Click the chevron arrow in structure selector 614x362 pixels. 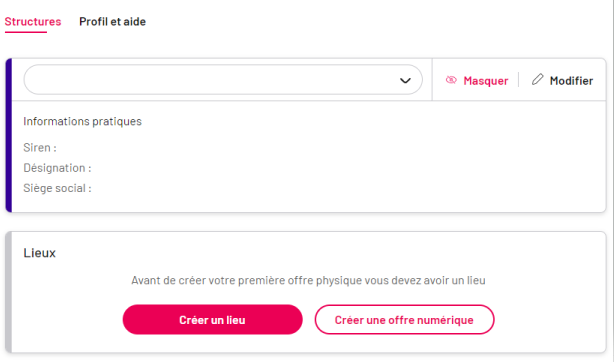coord(405,81)
